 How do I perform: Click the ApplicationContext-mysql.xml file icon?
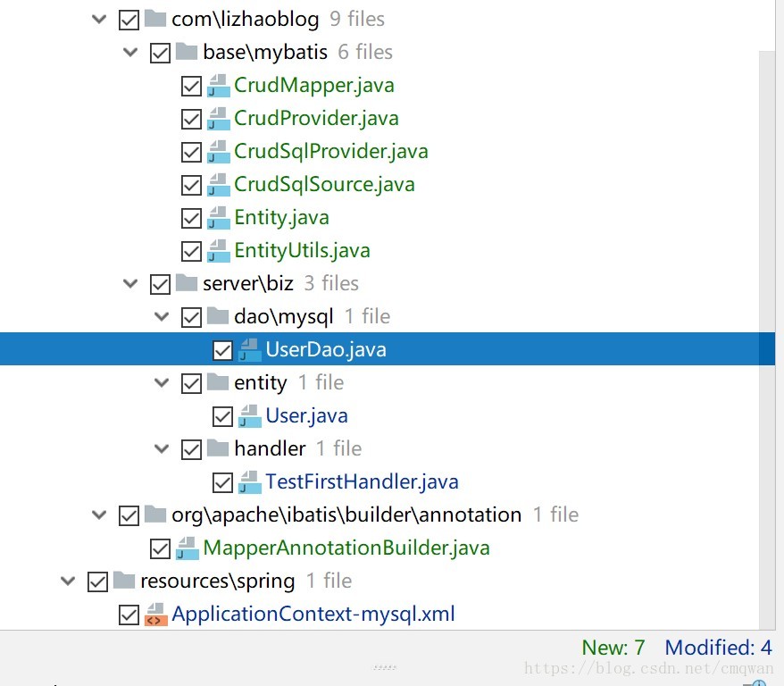(x=155, y=615)
